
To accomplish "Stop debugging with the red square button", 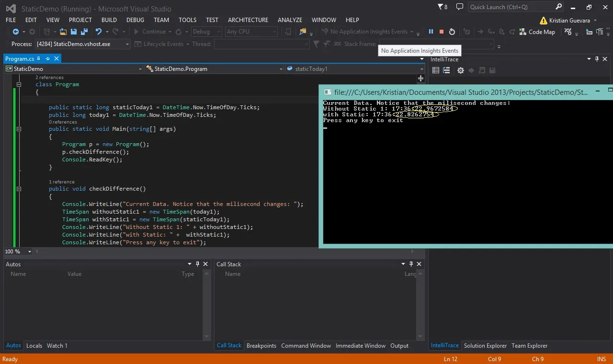I will tap(441, 32).
